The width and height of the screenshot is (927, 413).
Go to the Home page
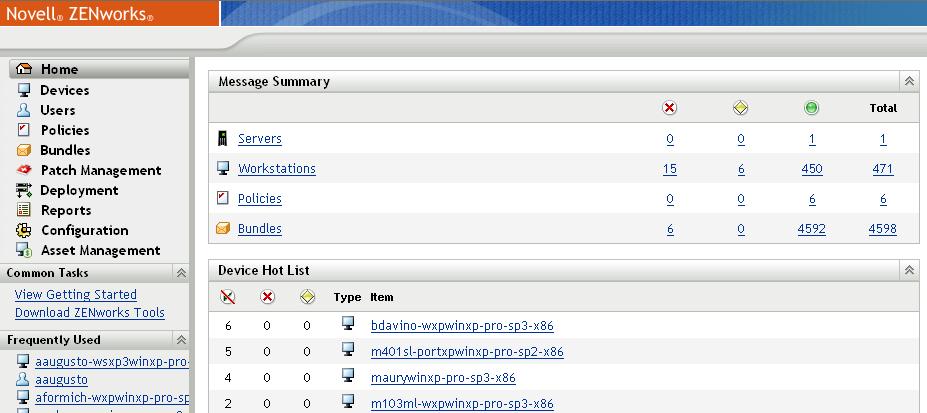point(59,70)
